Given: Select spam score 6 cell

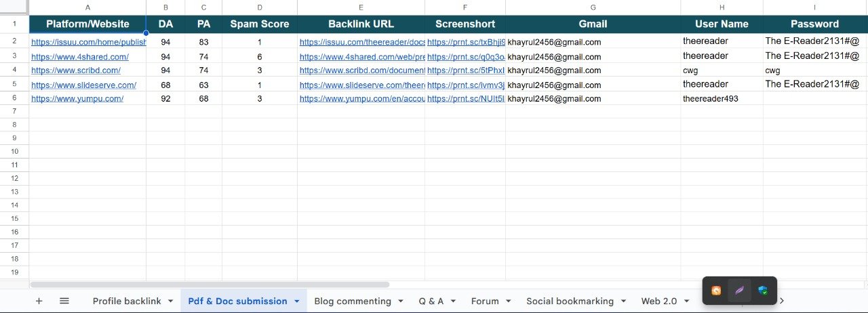Looking at the screenshot, I should (x=260, y=56).
